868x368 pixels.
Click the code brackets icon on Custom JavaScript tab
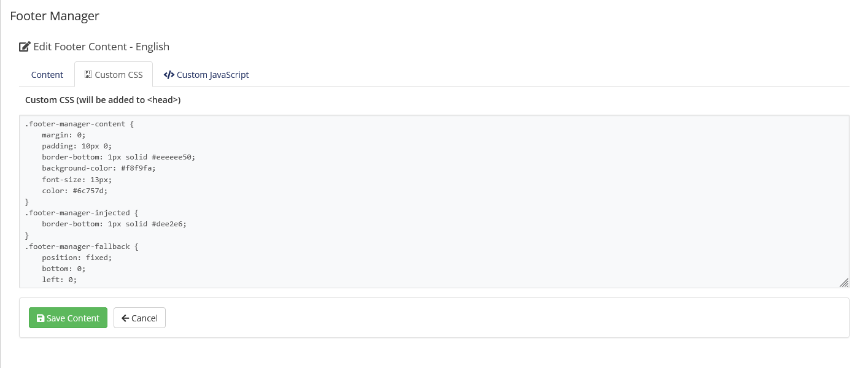click(169, 75)
